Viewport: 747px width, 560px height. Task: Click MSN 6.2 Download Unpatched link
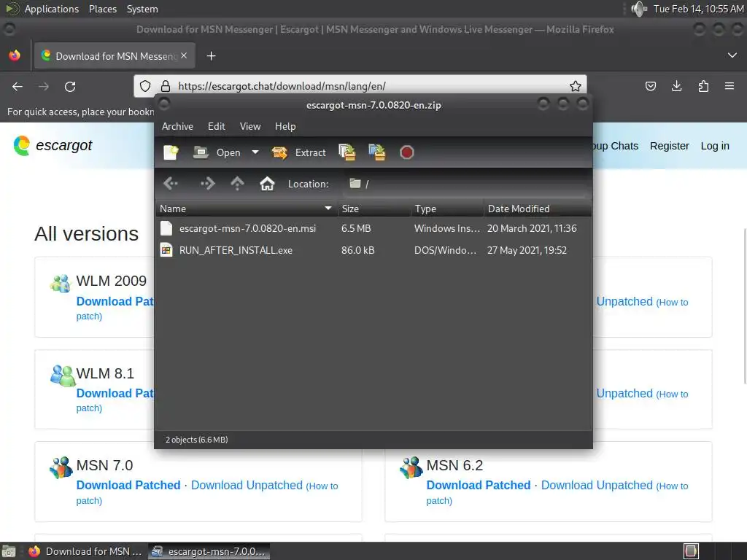tap(597, 485)
